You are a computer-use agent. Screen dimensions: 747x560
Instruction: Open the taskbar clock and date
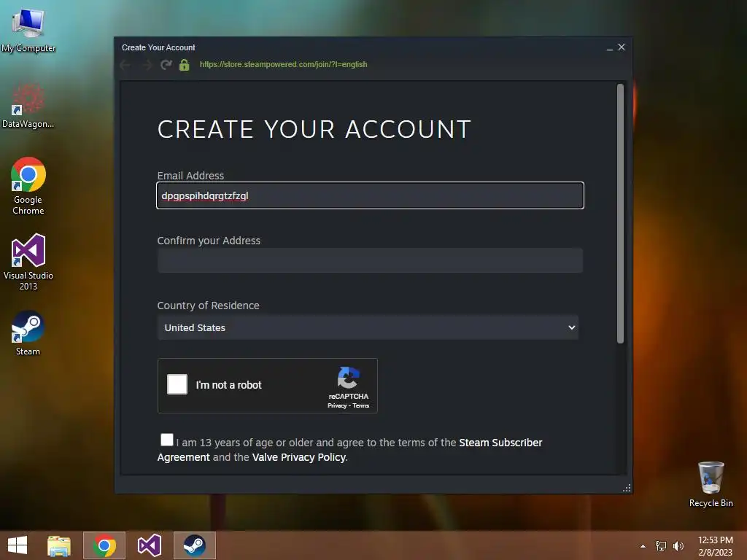(x=715, y=546)
